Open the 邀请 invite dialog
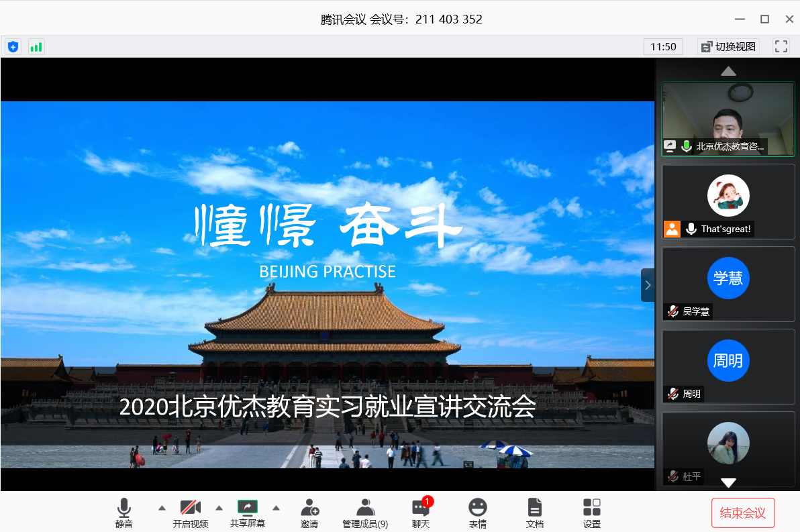Screen dimensions: 800x532 point(309,513)
